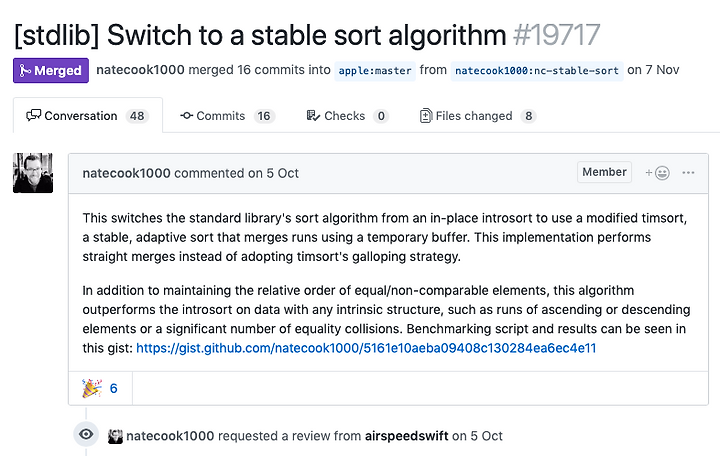Click the large natecook1000 profile photo
720x456 pixels.
pos(33,173)
